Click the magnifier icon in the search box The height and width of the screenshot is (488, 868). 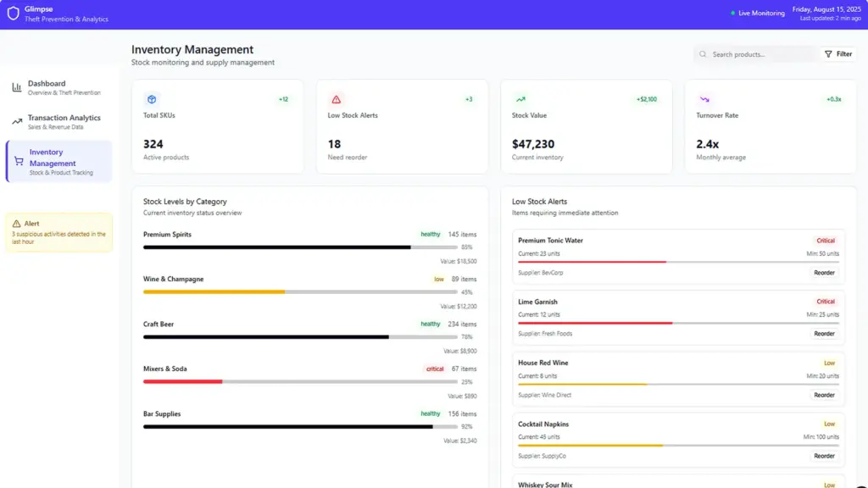(x=703, y=54)
